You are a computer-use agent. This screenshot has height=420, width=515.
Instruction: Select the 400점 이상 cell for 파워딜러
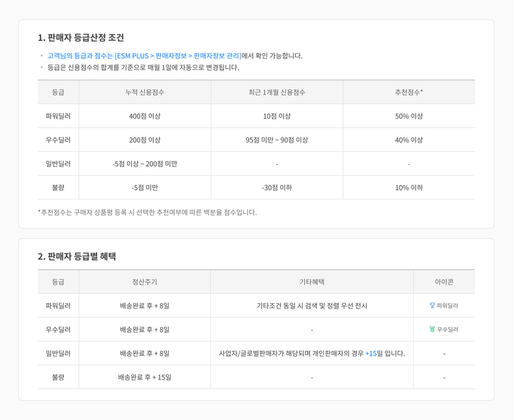144,116
